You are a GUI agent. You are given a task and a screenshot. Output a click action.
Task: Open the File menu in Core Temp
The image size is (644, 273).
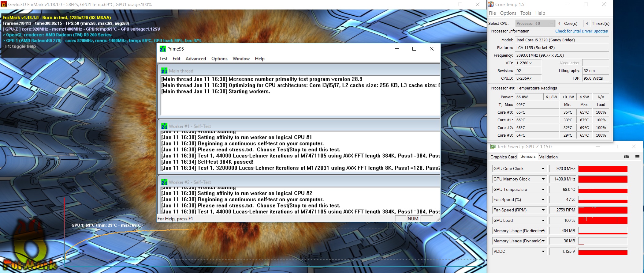point(492,13)
